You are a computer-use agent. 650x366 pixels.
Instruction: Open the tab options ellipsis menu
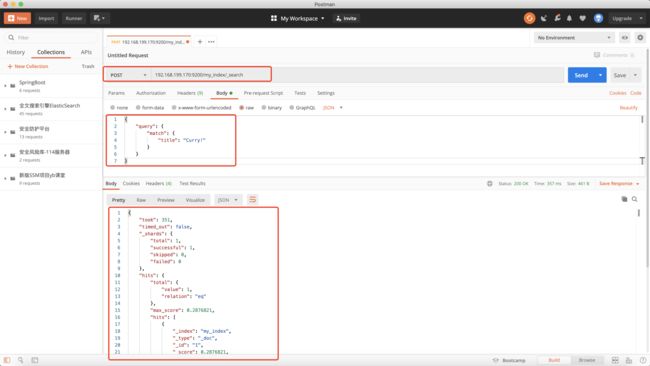211,42
